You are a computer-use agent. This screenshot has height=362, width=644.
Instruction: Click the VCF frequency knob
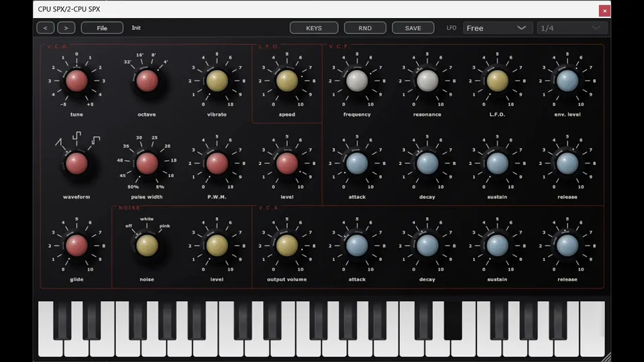357,80
